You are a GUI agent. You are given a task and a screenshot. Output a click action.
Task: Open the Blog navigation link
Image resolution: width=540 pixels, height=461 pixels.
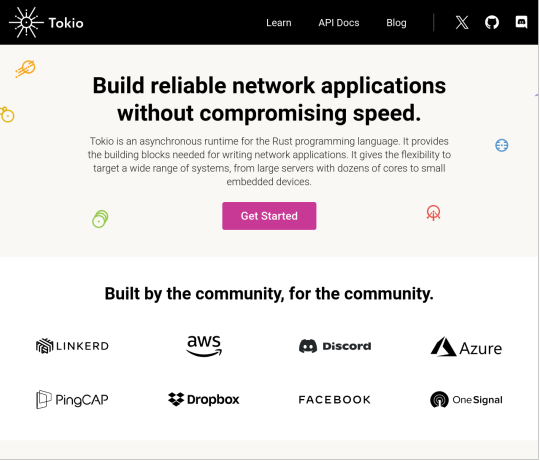396,23
